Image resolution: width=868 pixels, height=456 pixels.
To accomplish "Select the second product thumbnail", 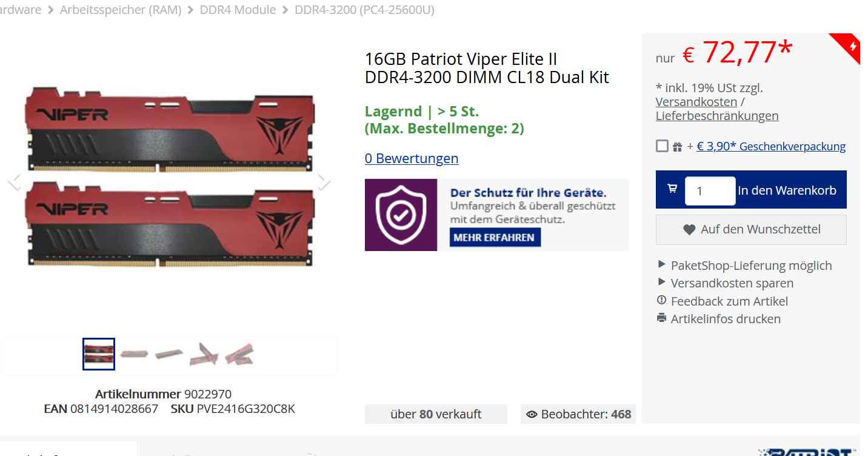I will coord(134,354).
